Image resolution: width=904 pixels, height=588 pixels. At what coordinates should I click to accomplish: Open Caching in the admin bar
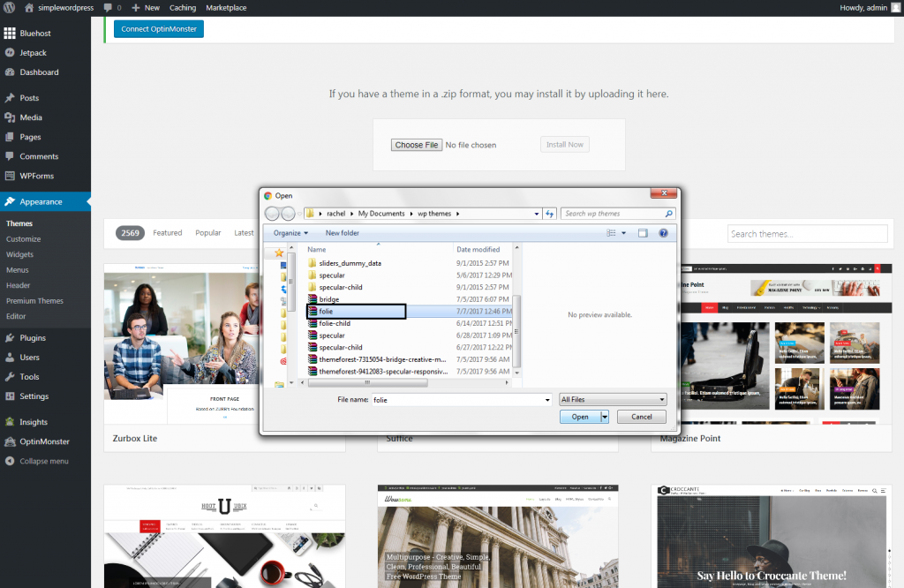(183, 7)
